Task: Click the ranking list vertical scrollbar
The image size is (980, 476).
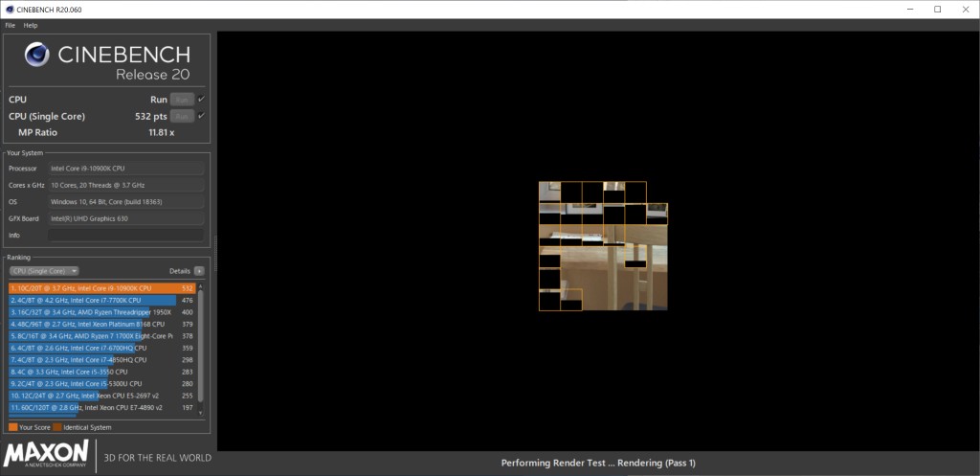Action: 201,346
